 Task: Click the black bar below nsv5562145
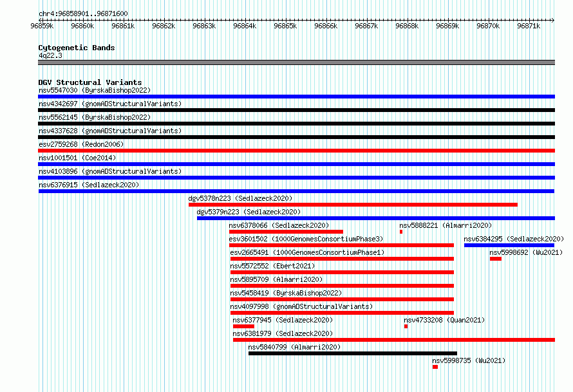[296, 124]
